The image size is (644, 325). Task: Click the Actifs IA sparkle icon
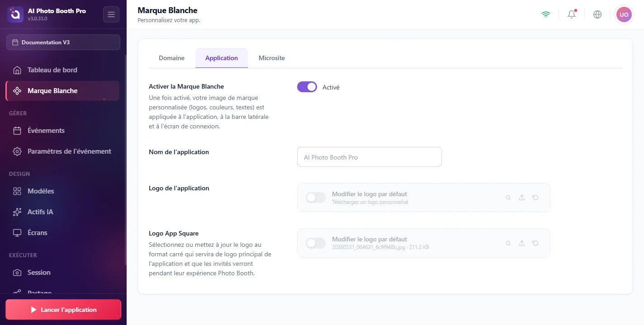tap(17, 212)
